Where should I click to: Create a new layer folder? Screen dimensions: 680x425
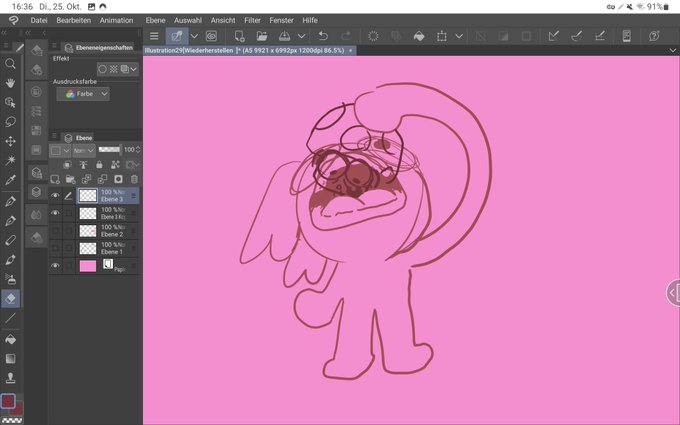coord(71,179)
